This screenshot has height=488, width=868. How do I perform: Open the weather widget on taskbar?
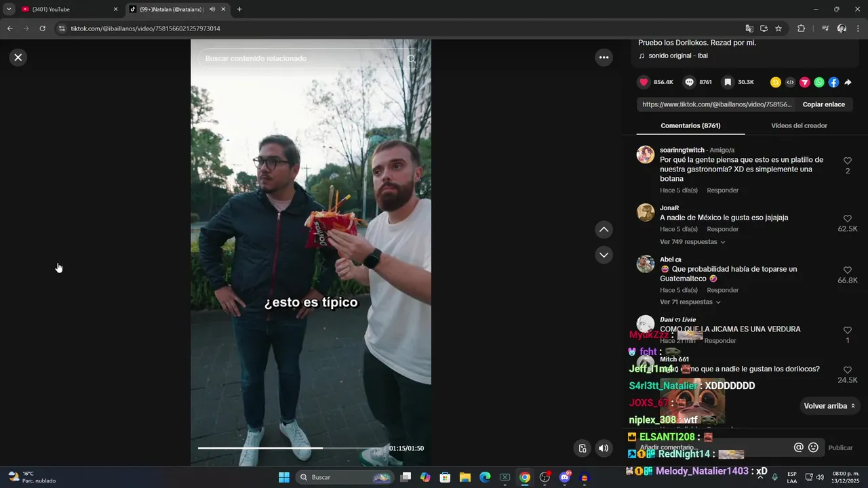[x=32, y=477]
